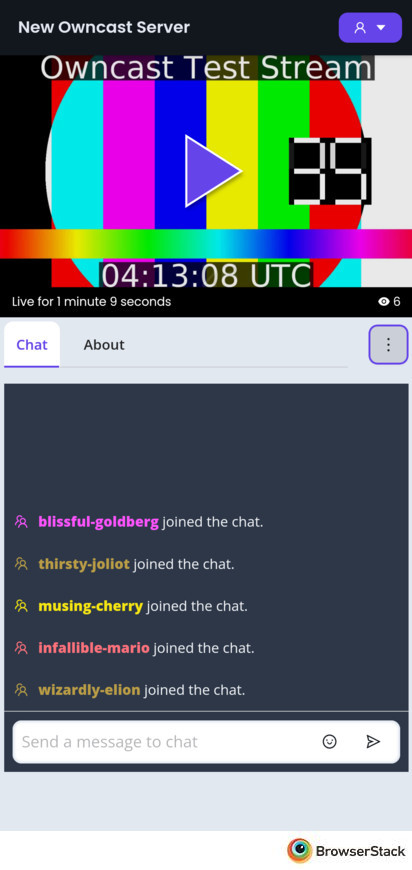412x870 pixels.
Task: Switch to the About tab
Action: click(x=104, y=345)
